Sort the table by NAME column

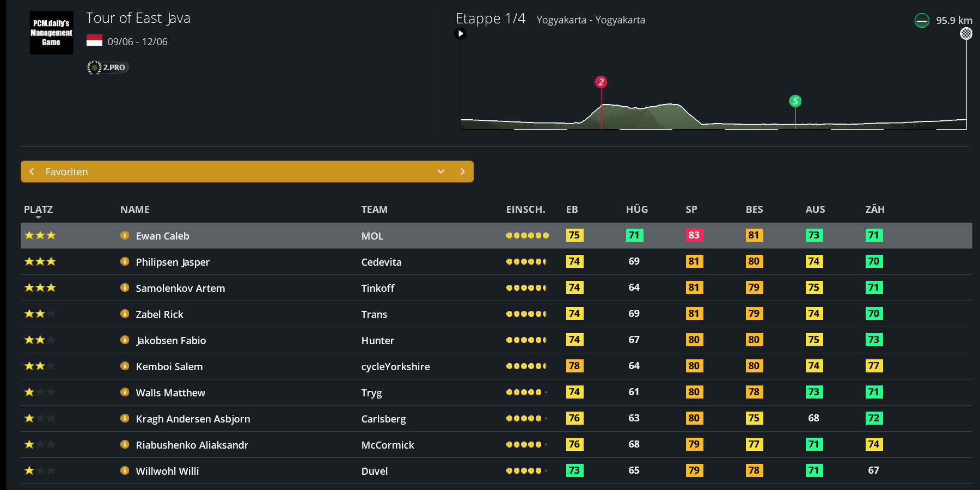point(134,210)
